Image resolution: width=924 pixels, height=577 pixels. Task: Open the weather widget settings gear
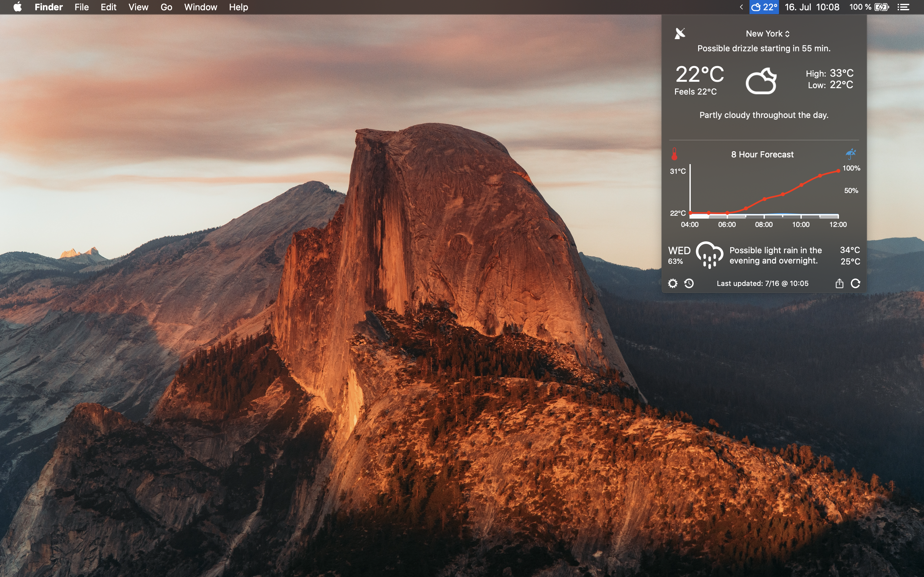(x=673, y=283)
